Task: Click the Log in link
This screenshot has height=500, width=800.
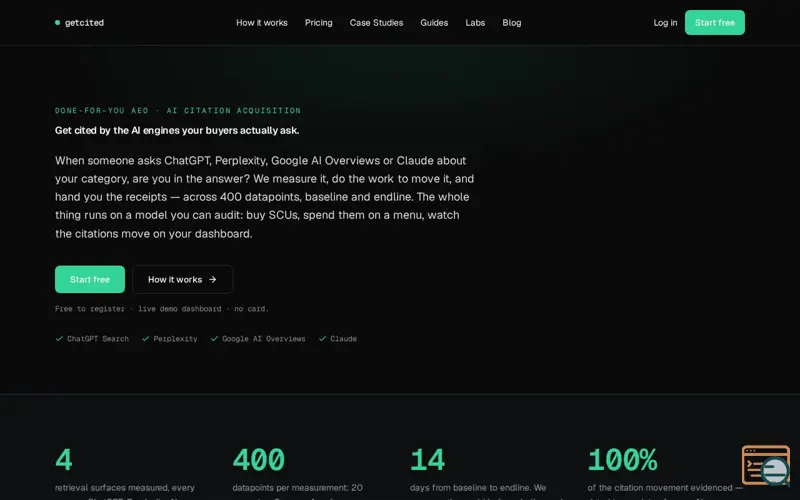Action: coord(665,22)
